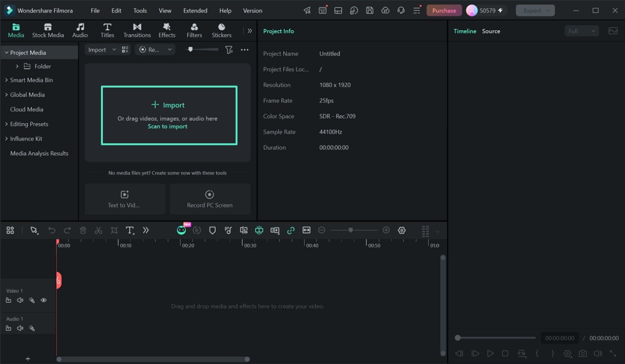Open the Stock Media tab

tap(48, 31)
